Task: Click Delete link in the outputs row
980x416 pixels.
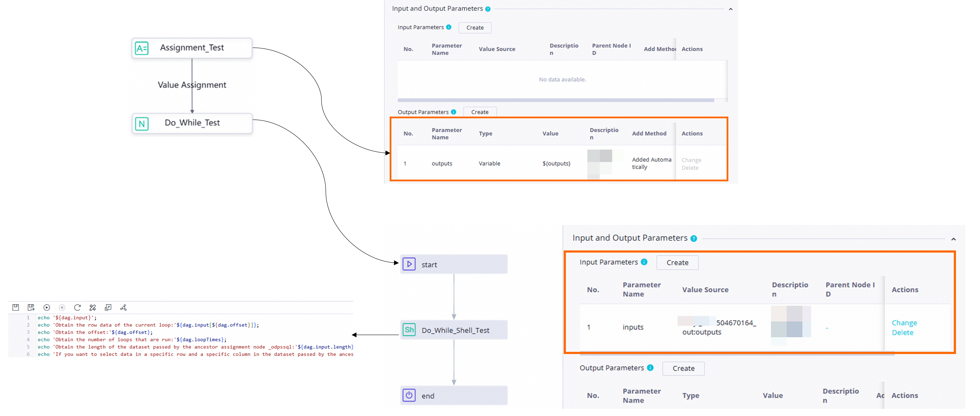Action: 690,168
